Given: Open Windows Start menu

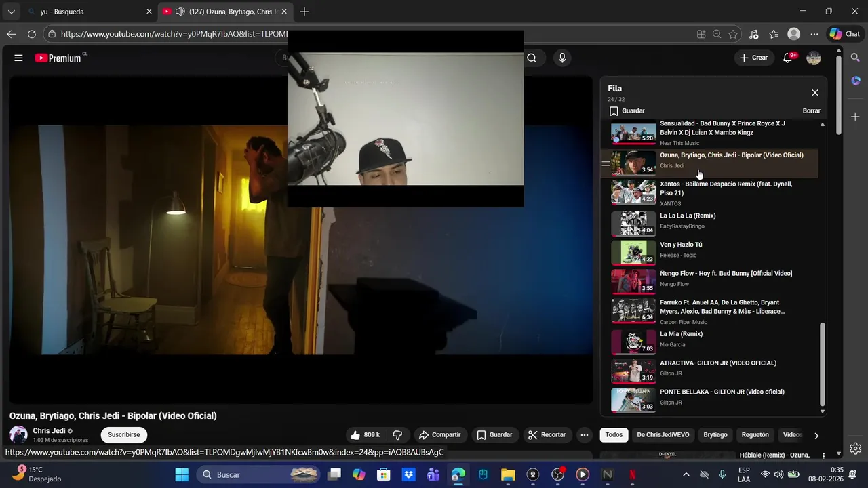Looking at the screenshot, I should pos(182,474).
